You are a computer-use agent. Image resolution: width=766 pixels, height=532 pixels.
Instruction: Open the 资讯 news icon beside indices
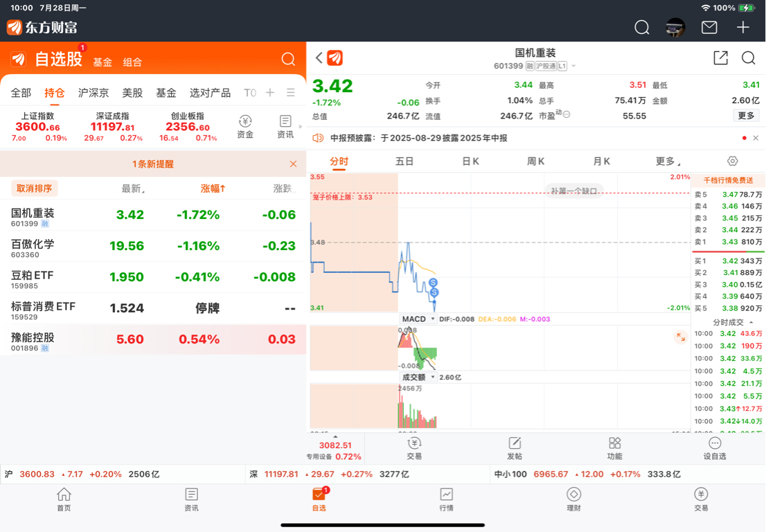285,127
